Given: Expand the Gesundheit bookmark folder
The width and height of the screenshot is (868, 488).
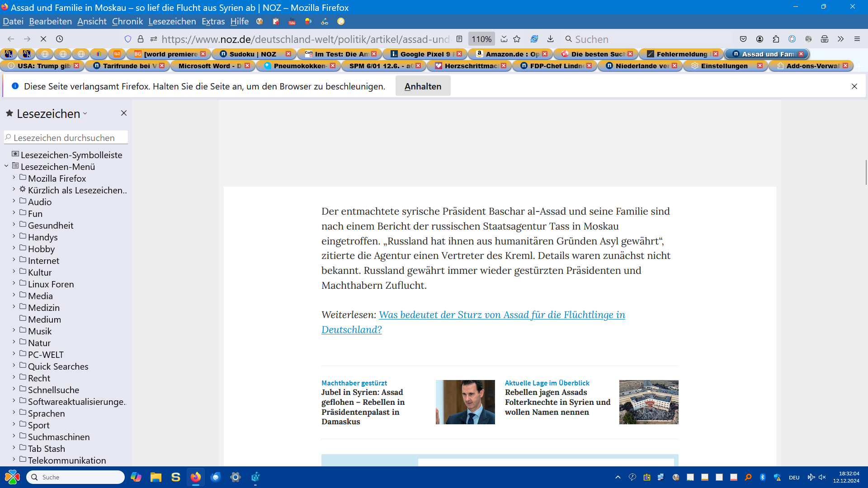Looking at the screenshot, I should (14, 225).
